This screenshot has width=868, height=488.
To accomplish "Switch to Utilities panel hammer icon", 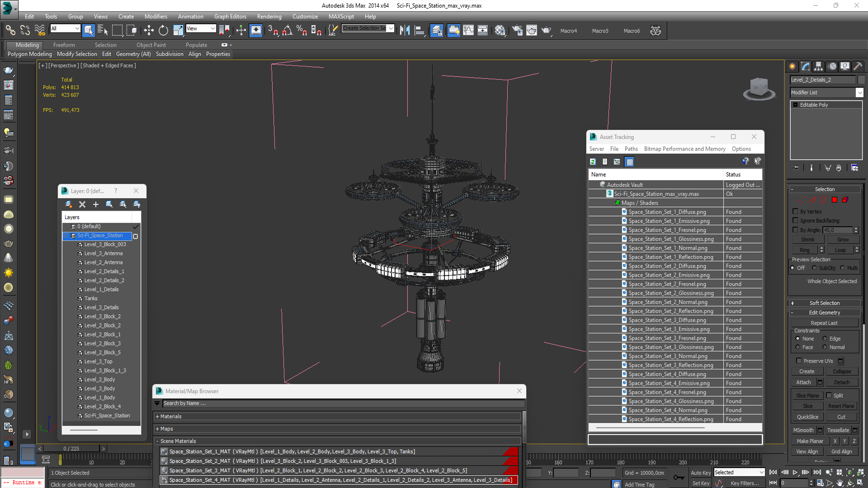I will (858, 66).
